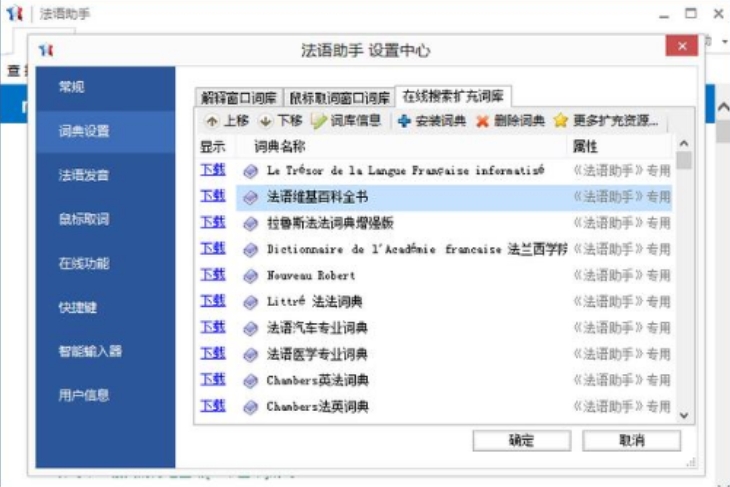
Task: Select the 拉鲁斯法法词典增强版 row text
Action: pyautogui.click(x=330, y=223)
